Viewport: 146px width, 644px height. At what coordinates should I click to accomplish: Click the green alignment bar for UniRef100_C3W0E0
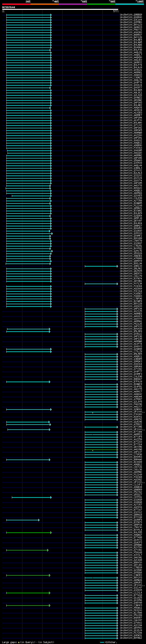28,575
